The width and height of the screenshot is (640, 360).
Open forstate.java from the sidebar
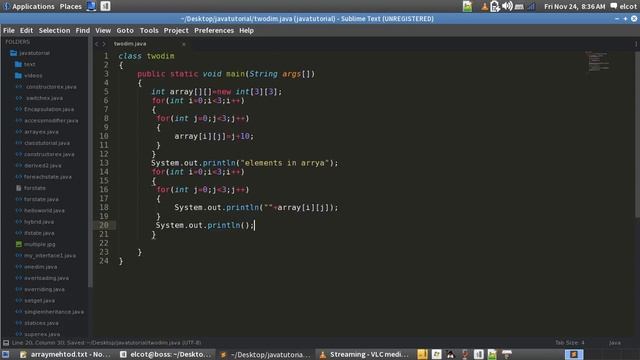coord(41,199)
